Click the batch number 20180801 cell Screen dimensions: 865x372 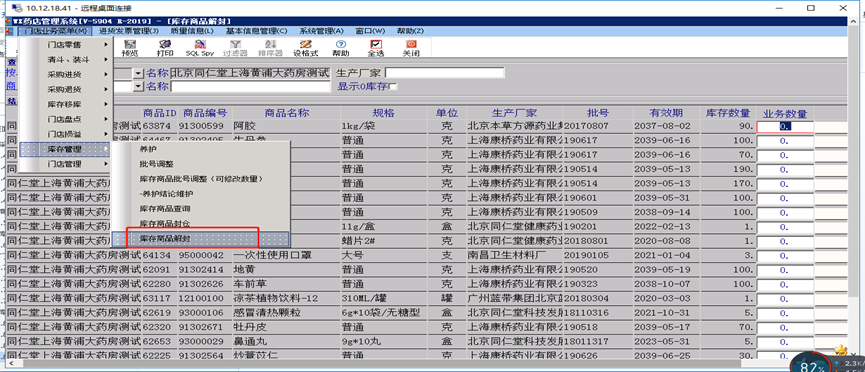coord(598,241)
